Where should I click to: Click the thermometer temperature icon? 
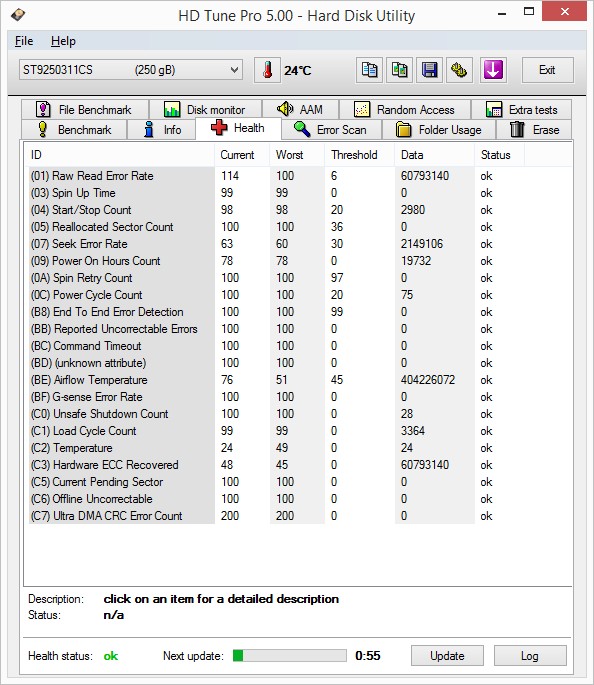[267, 70]
